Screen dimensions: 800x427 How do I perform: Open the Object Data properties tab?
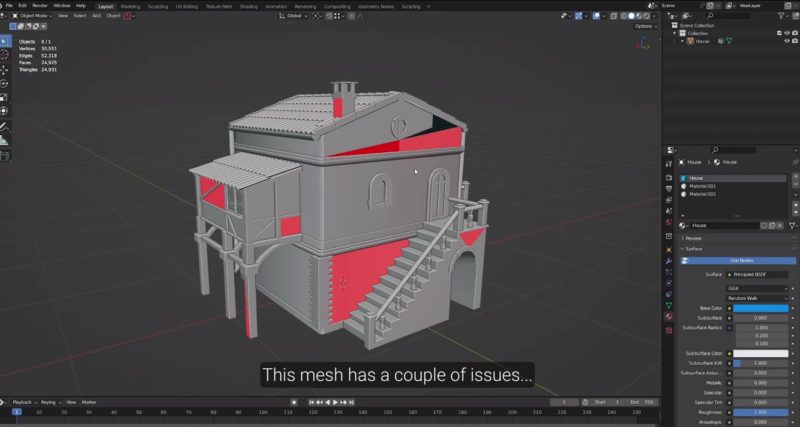click(669, 306)
